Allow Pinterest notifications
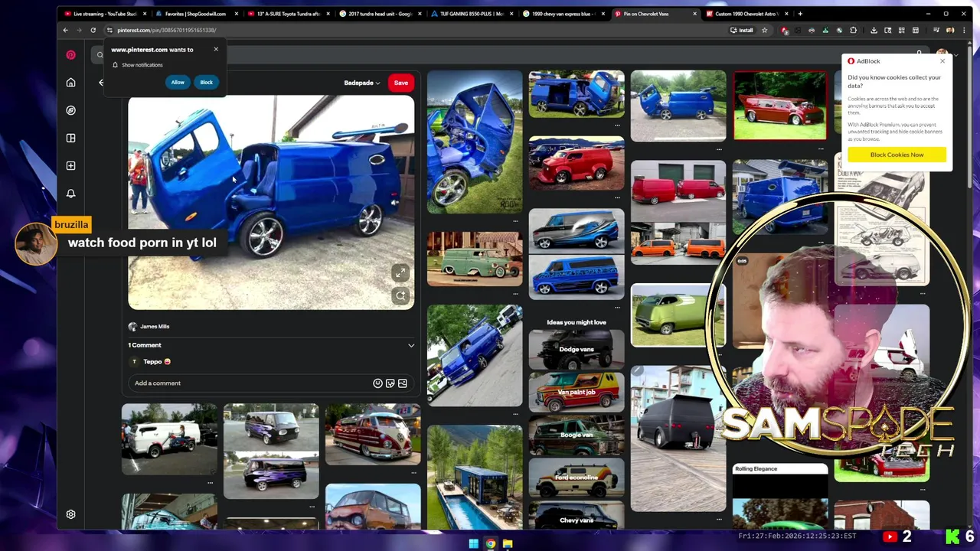This screenshot has height=551, width=980. (178, 82)
